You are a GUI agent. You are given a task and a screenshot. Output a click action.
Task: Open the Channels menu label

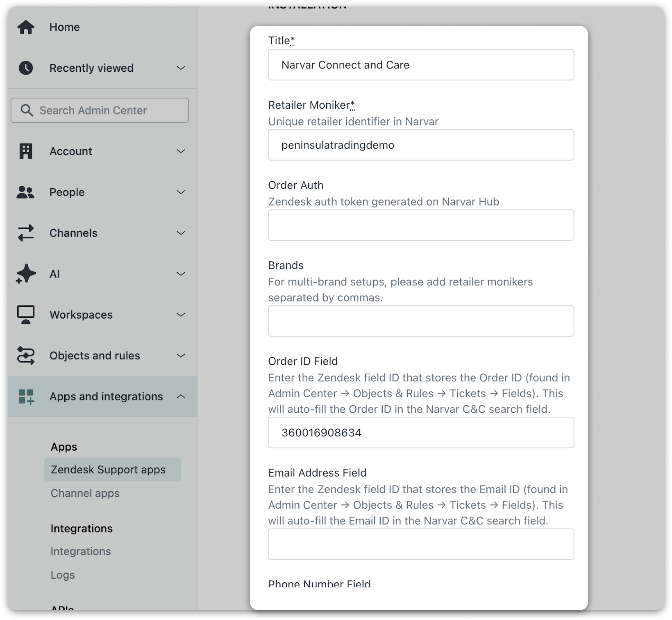[x=73, y=233]
